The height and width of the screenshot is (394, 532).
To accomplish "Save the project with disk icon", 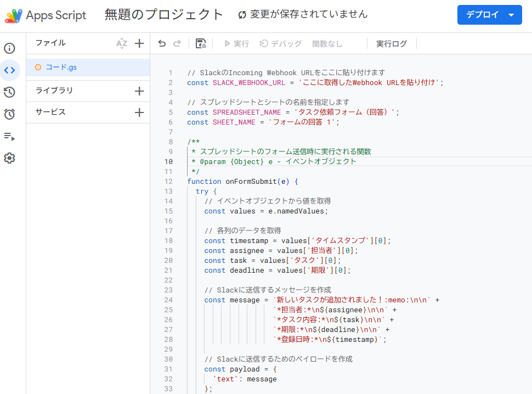I will click(x=201, y=43).
